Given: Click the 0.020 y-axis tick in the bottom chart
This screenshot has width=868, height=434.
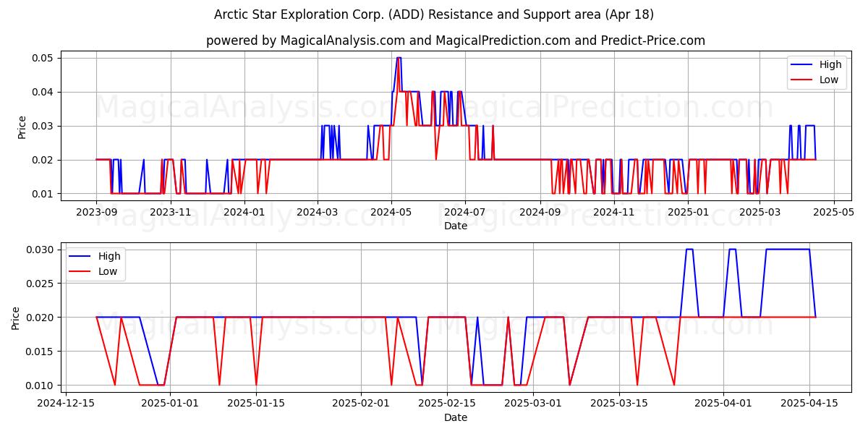Looking at the screenshot, I should point(41,318).
